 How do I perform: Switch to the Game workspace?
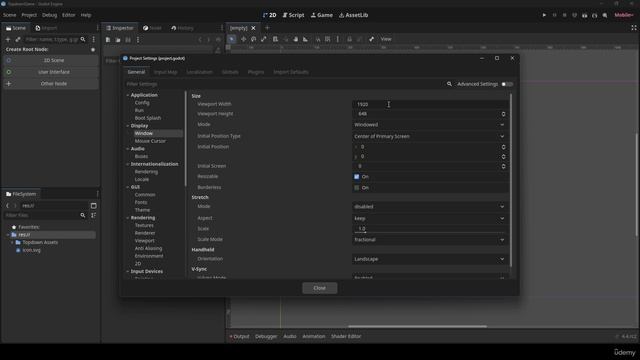click(x=322, y=15)
